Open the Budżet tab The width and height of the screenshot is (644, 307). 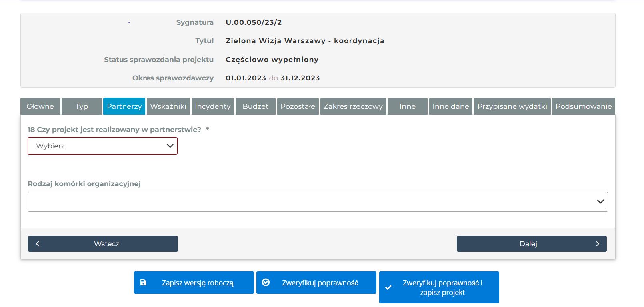tap(256, 106)
